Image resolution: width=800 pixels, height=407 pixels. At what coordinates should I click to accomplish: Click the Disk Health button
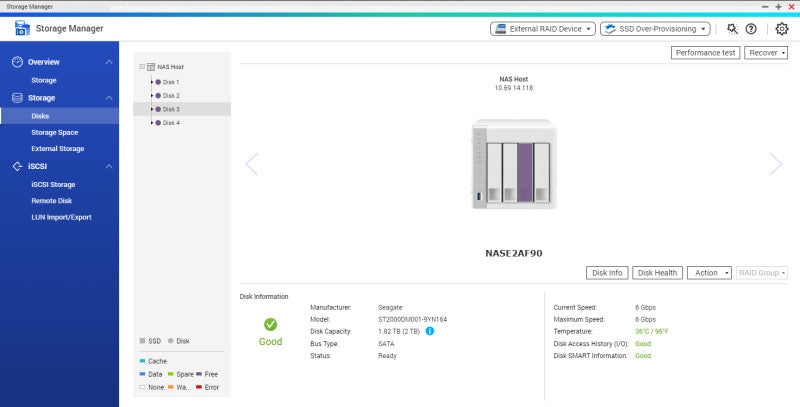[657, 273]
